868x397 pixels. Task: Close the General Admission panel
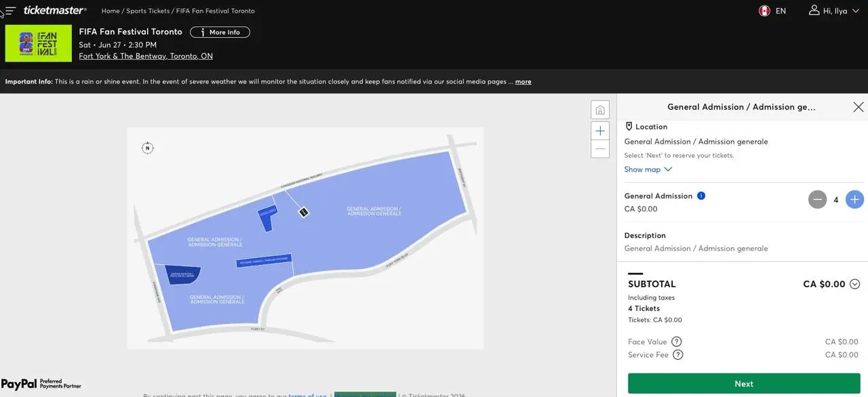tap(858, 107)
